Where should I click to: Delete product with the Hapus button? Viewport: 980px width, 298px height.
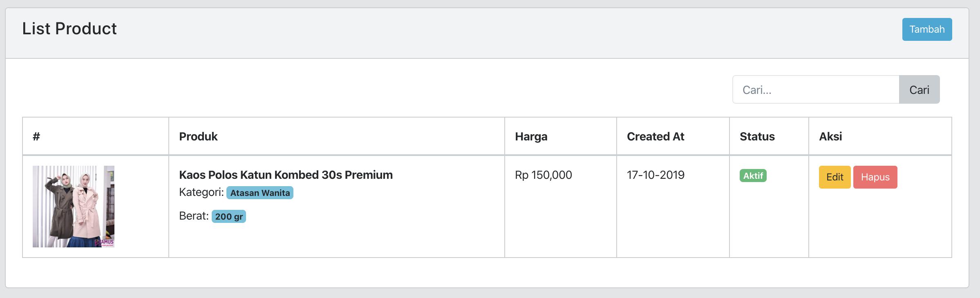[875, 177]
